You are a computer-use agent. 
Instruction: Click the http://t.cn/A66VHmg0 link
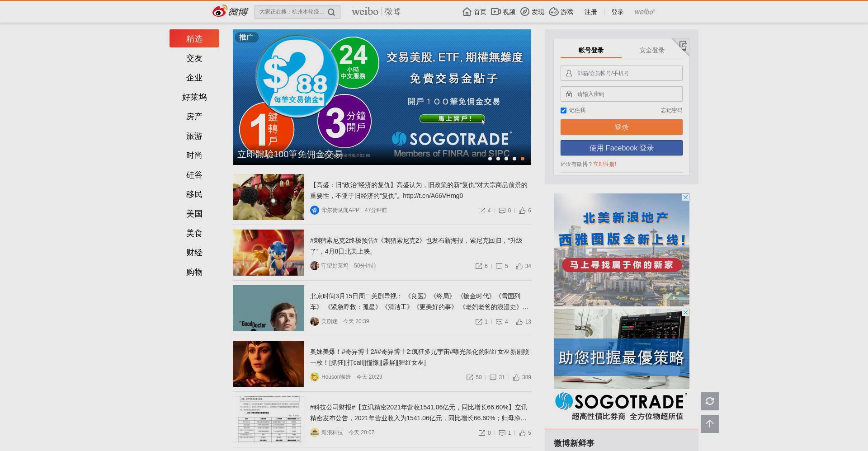[x=433, y=196]
